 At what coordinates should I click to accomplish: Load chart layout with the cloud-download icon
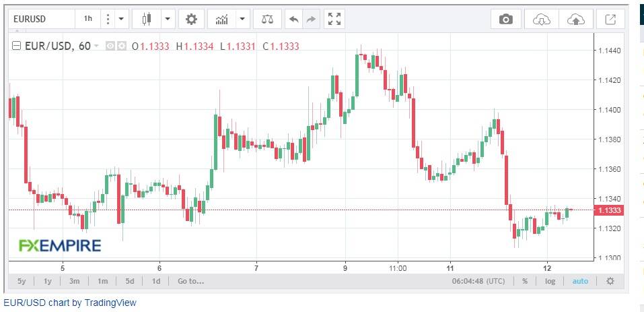[541, 19]
